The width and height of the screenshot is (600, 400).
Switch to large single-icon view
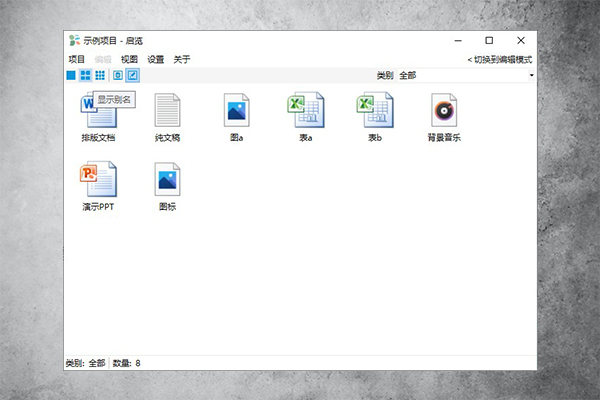pos(71,75)
